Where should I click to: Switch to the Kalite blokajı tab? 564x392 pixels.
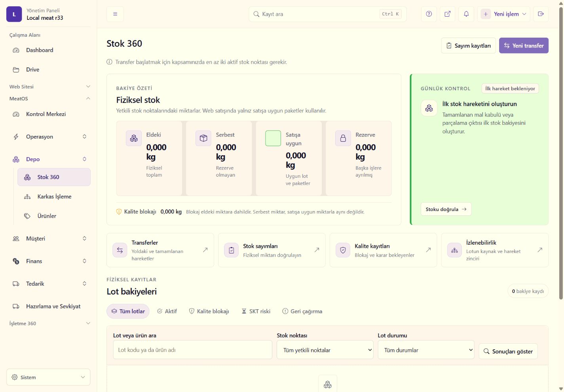[x=209, y=311]
